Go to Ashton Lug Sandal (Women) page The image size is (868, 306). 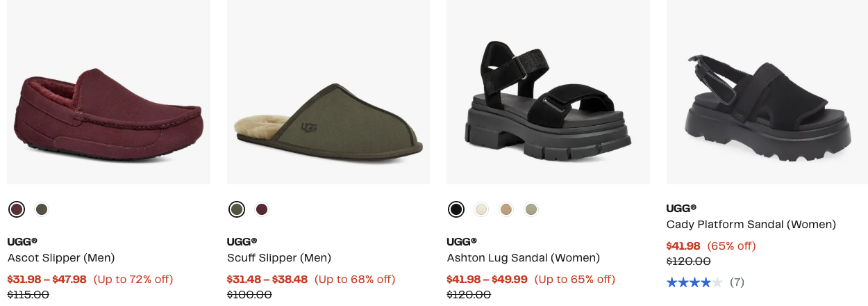(523, 258)
